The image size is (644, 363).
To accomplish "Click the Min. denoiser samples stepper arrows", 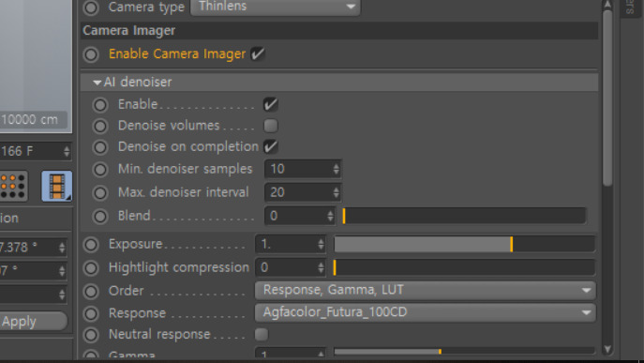I will pyautogui.click(x=336, y=169).
